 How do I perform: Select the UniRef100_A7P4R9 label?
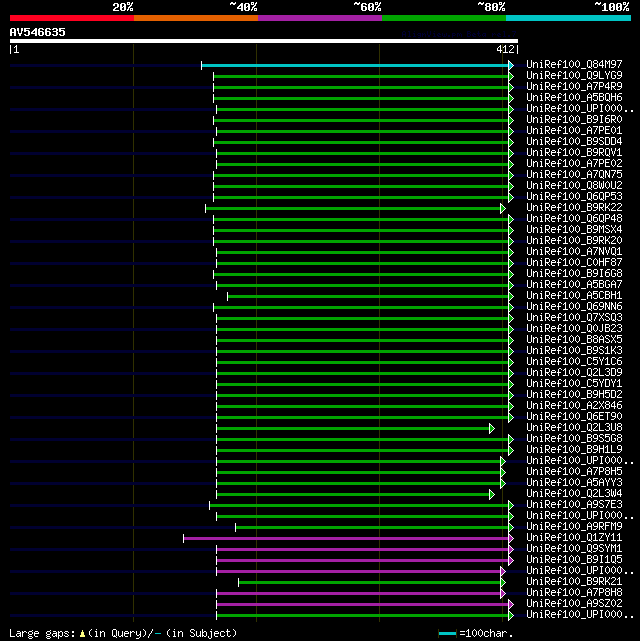[x=574, y=87]
